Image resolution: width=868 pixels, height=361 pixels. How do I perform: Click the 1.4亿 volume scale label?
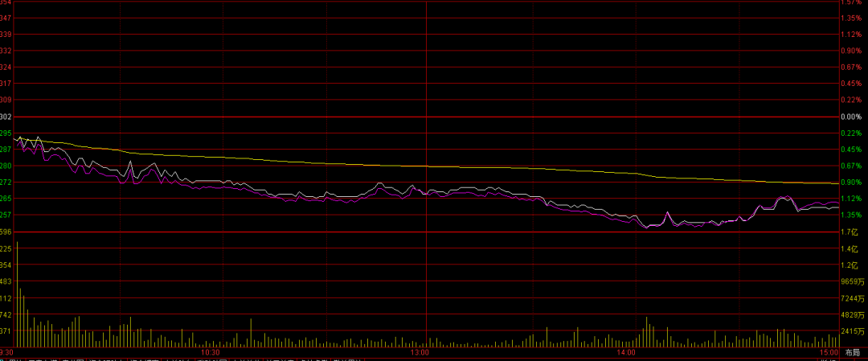click(x=848, y=248)
